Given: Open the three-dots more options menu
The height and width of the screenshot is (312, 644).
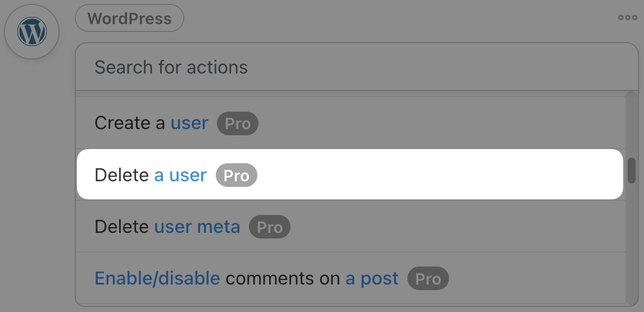Looking at the screenshot, I should [627, 18].
